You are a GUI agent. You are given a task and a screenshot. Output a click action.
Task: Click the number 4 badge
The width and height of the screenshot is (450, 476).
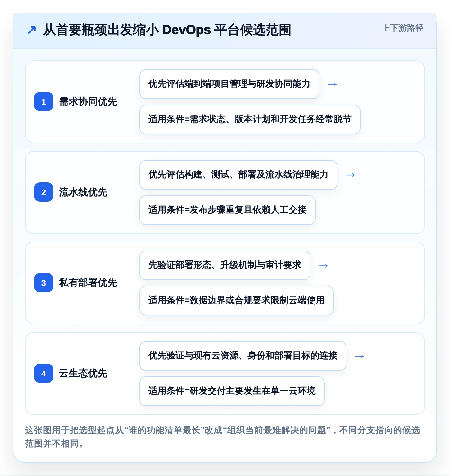tap(44, 374)
